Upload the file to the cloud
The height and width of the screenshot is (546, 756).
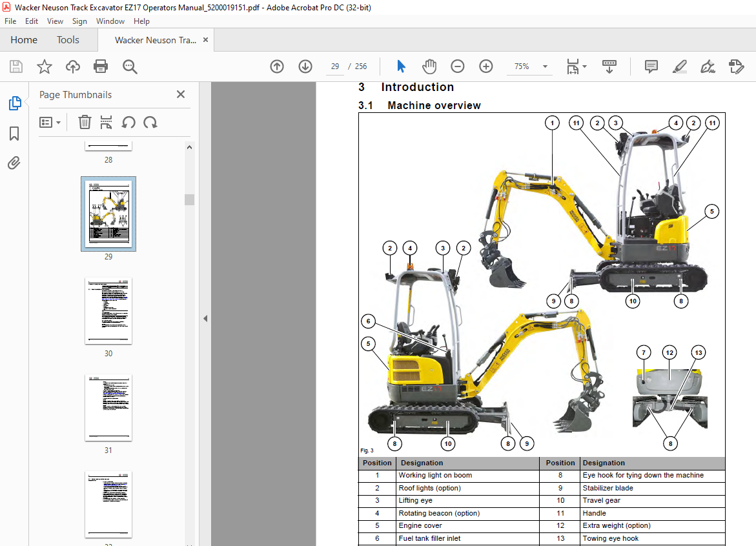pyautogui.click(x=73, y=66)
